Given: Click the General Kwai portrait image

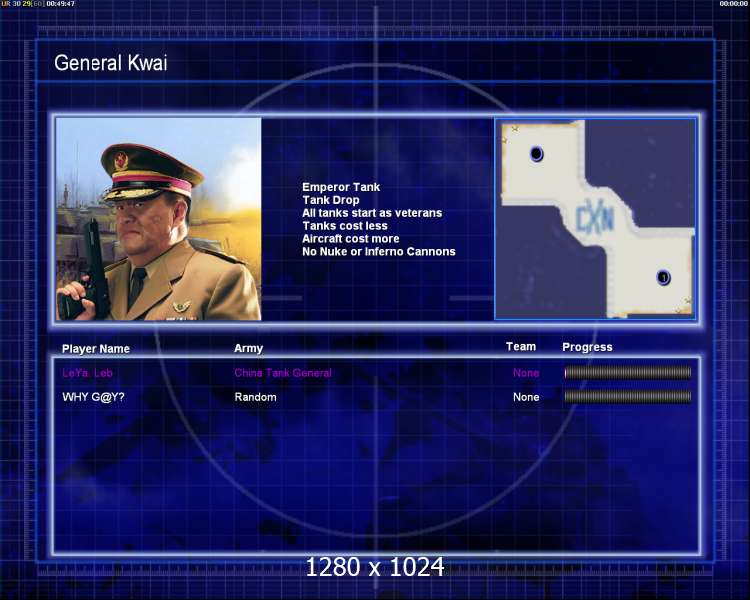Looking at the screenshot, I should tap(158, 219).
